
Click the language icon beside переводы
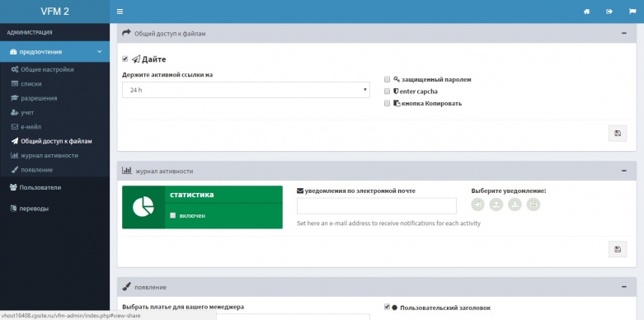[13, 209]
